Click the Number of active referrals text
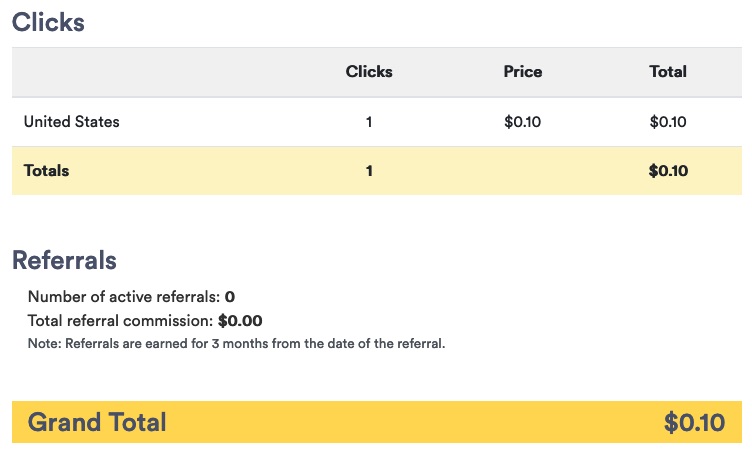Viewport: 752px width, 461px height. pos(124,296)
